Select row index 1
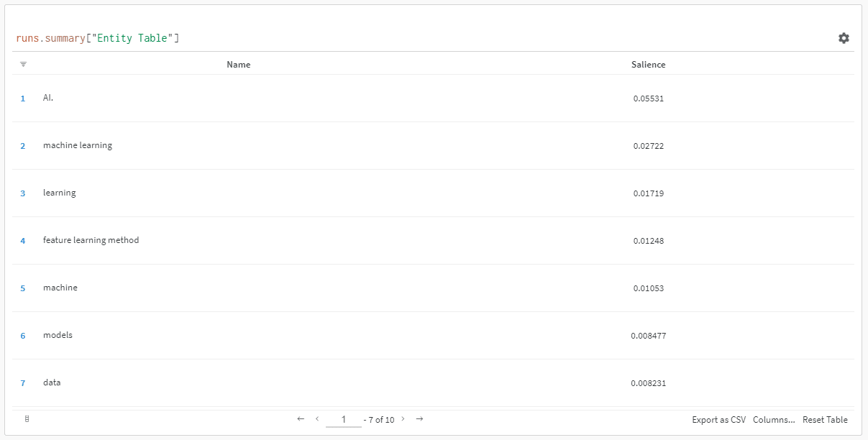The height and width of the screenshot is (440, 868). coord(23,98)
